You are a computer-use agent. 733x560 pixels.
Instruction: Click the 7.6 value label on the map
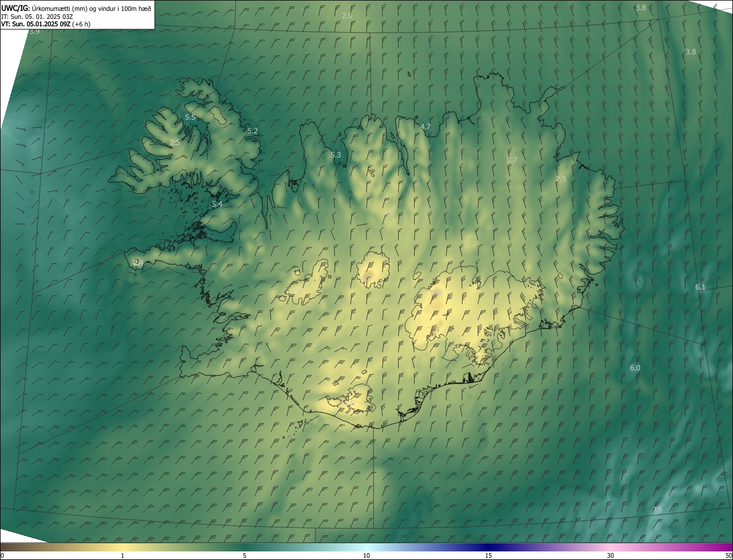[x=657, y=510]
